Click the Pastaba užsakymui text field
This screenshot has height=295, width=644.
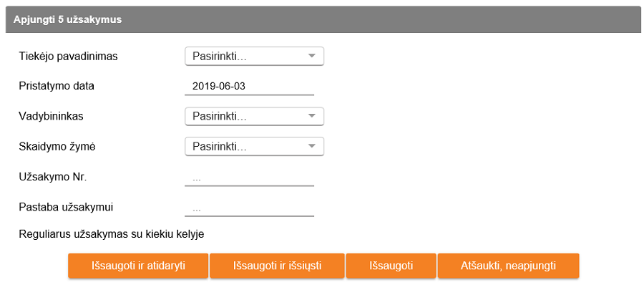pos(249,208)
